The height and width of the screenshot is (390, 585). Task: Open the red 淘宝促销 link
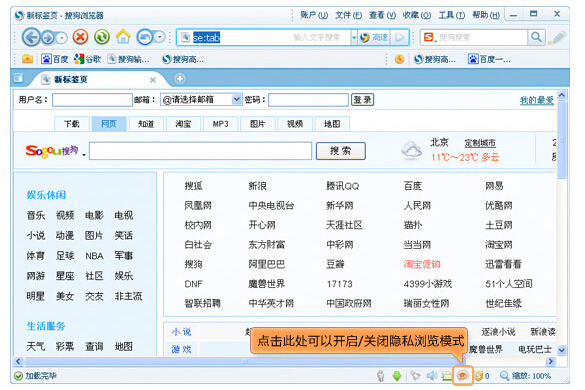(422, 264)
